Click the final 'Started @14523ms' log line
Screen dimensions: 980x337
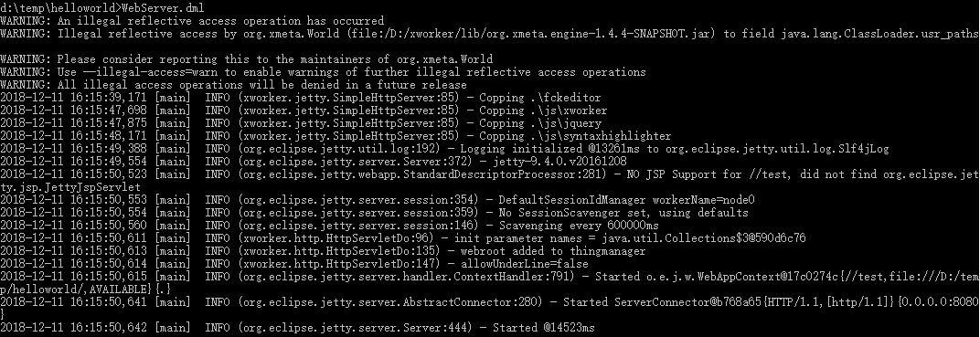[297, 328]
